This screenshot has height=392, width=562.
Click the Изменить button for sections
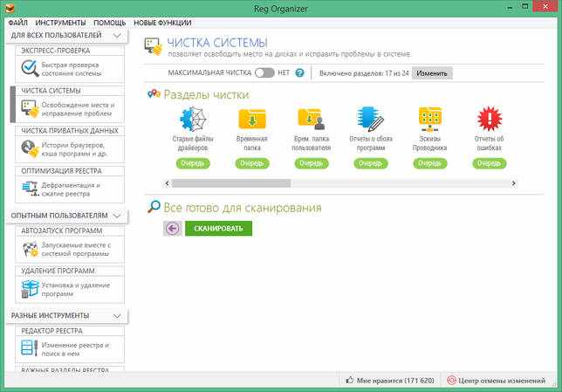click(x=432, y=73)
